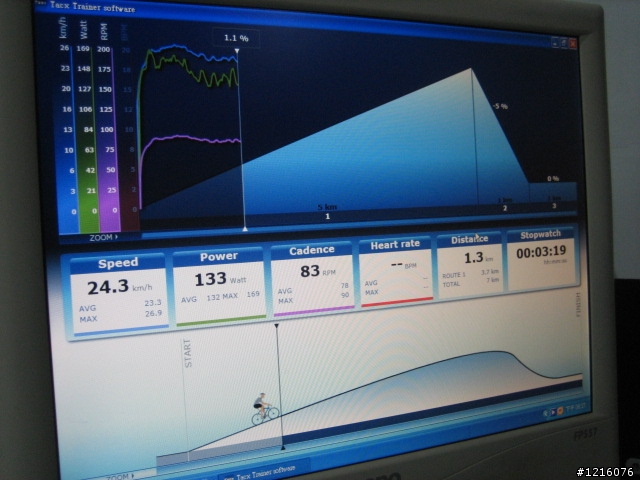The width and height of the screenshot is (640, 480).
Task: Click the top triangle of the graph position marker
Action: [x=237, y=51]
